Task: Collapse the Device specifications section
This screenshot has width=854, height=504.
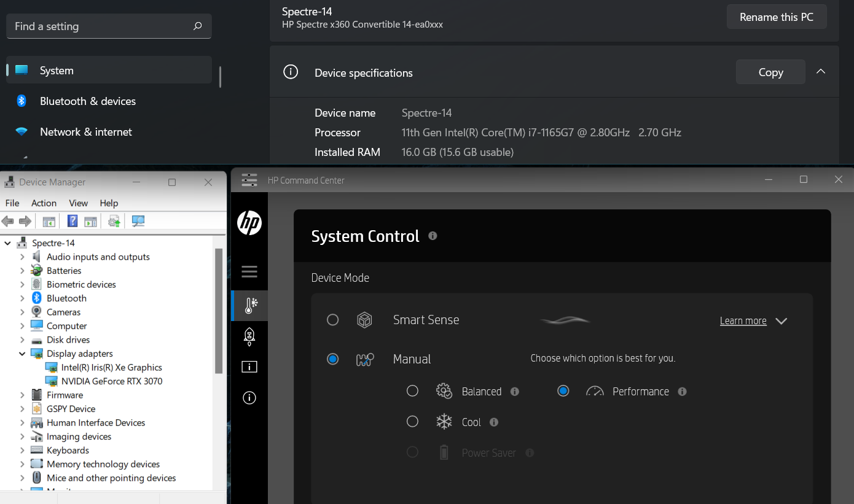Action: pyautogui.click(x=821, y=71)
